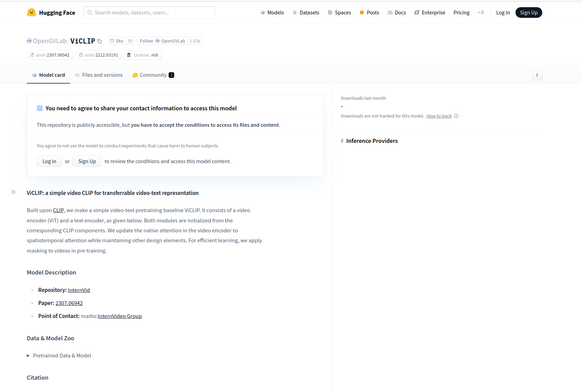Open the arxiv:2212.03191 tag
This screenshot has height=392, width=582.
coord(99,55)
